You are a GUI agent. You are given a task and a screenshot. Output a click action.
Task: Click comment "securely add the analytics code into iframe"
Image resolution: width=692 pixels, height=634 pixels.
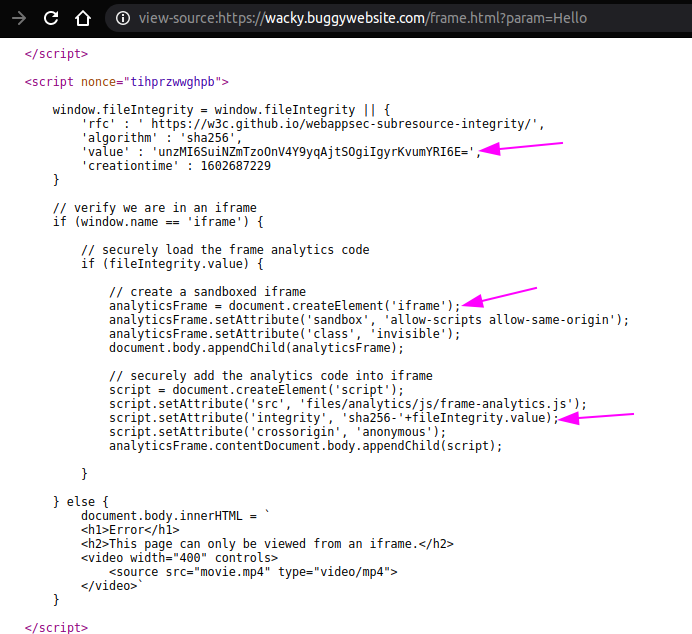pyautogui.click(x=271, y=376)
